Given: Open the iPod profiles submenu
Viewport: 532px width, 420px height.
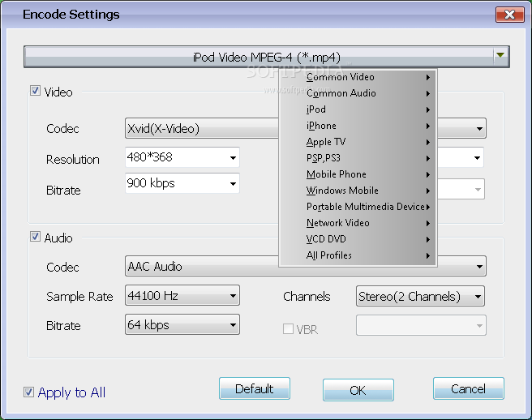Looking at the screenshot, I should 358,109.
